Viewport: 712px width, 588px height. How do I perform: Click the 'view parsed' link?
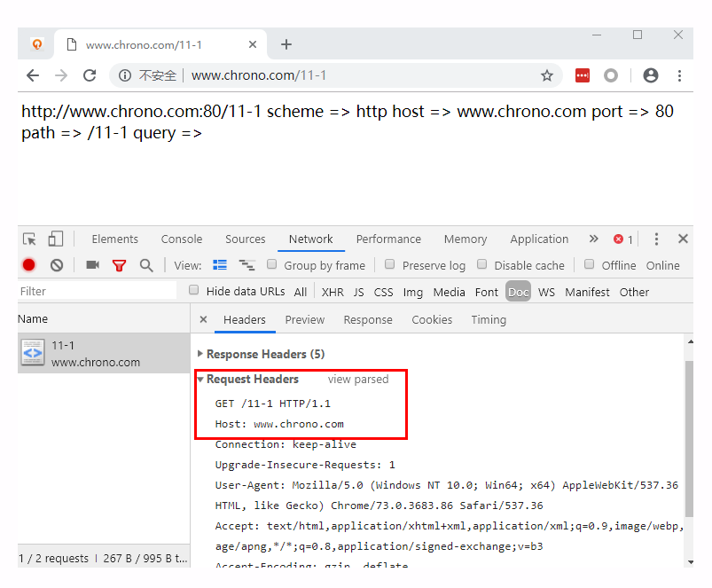[x=358, y=379]
